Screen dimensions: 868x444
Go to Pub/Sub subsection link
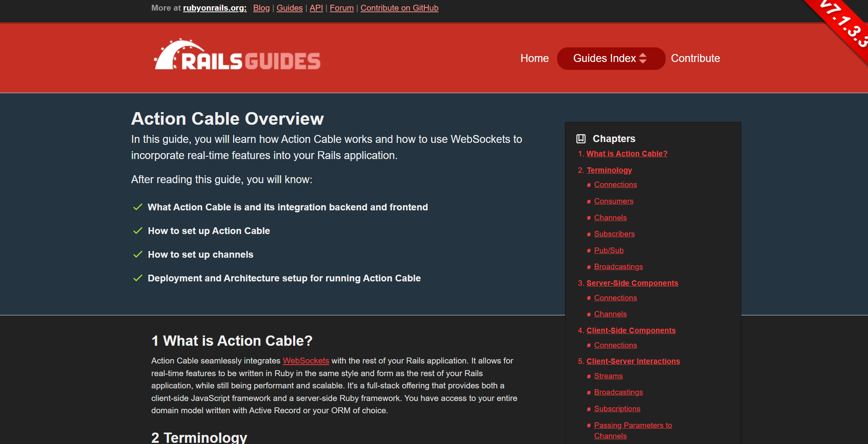(x=608, y=250)
